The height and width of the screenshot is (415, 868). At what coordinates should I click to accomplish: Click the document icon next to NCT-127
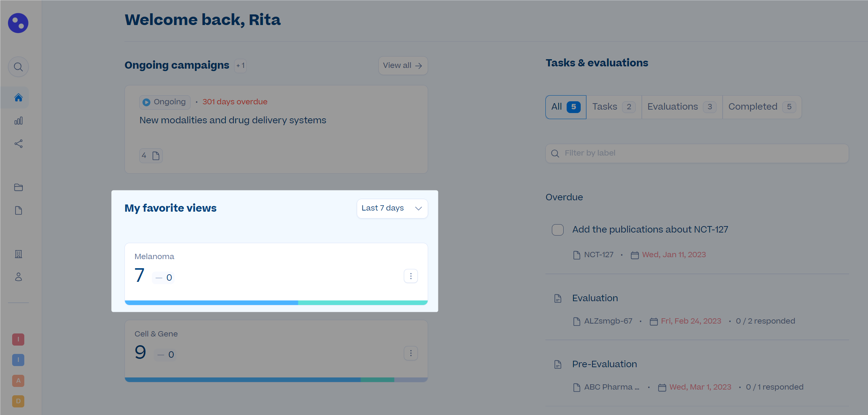click(577, 255)
